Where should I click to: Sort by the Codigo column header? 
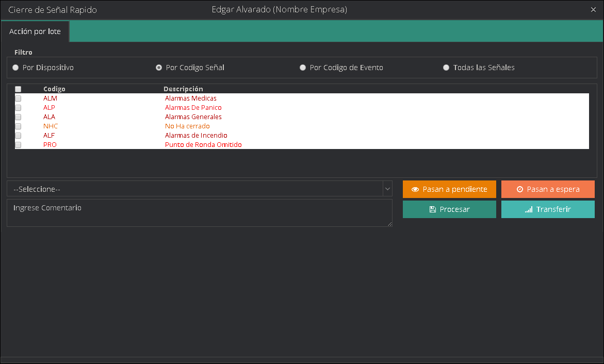coord(54,89)
